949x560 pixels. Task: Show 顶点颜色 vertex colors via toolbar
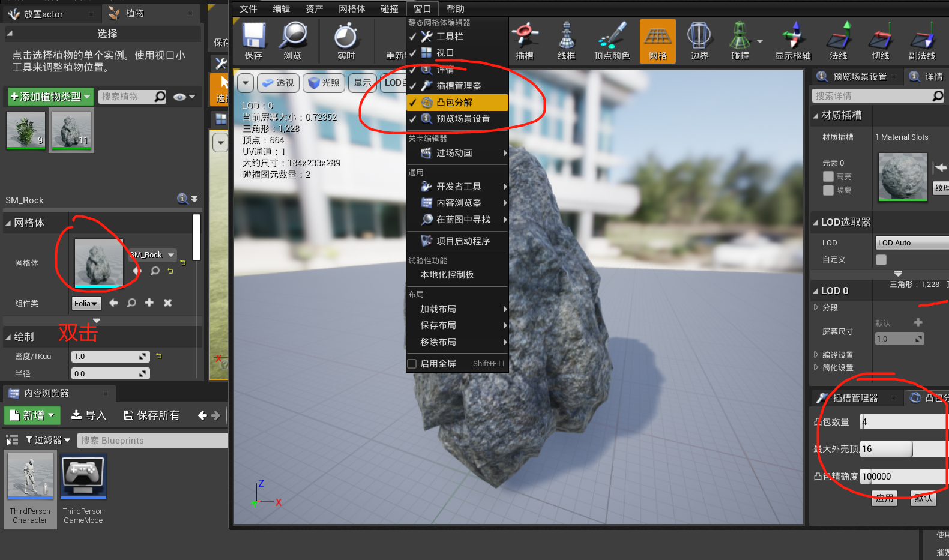(x=612, y=41)
